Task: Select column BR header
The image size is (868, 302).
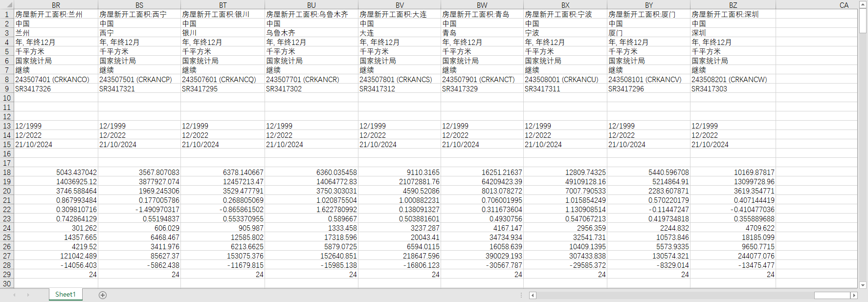Action: 56,5
